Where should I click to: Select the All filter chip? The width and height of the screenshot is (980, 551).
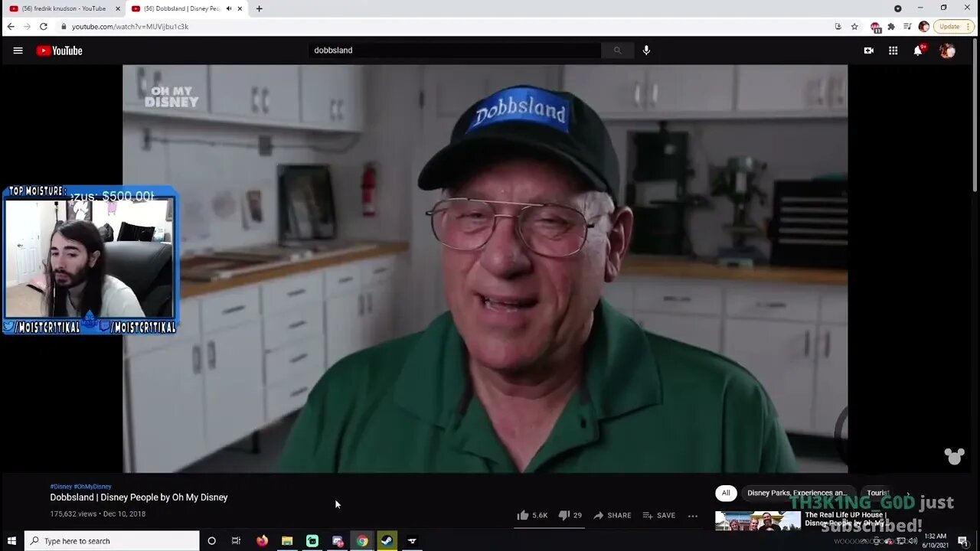pyautogui.click(x=726, y=493)
